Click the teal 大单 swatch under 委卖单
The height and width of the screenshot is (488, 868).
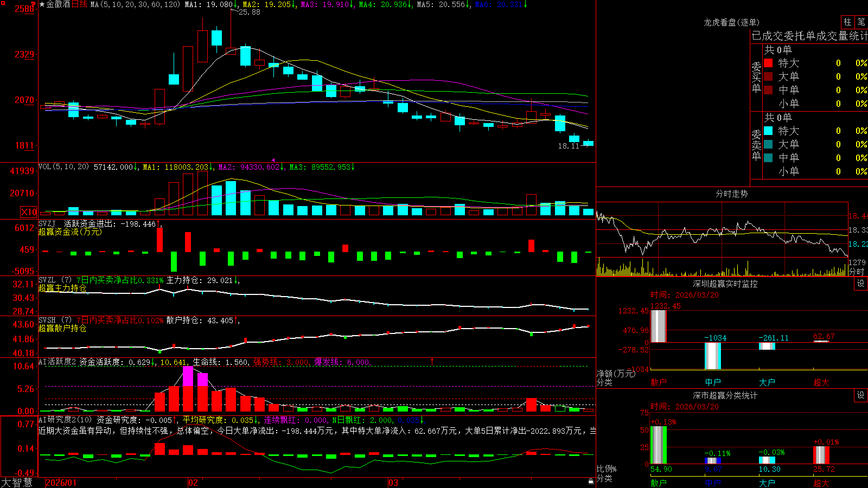(x=768, y=144)
